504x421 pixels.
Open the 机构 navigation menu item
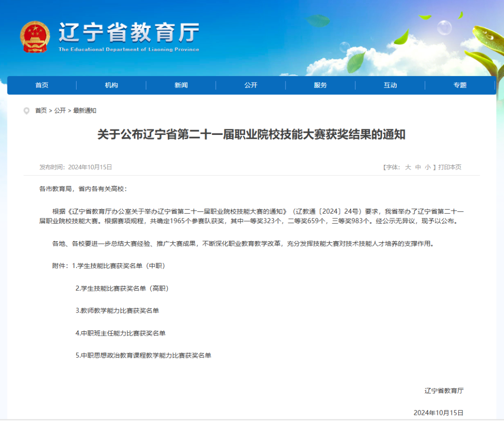pyautogui.click(x=111, y=85)
